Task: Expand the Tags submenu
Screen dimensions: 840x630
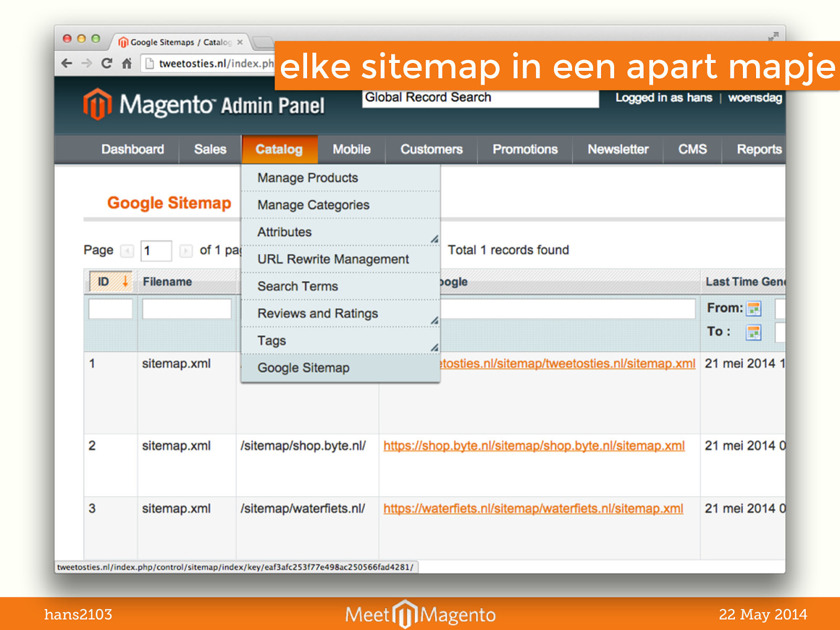Action: coord(340,341)
